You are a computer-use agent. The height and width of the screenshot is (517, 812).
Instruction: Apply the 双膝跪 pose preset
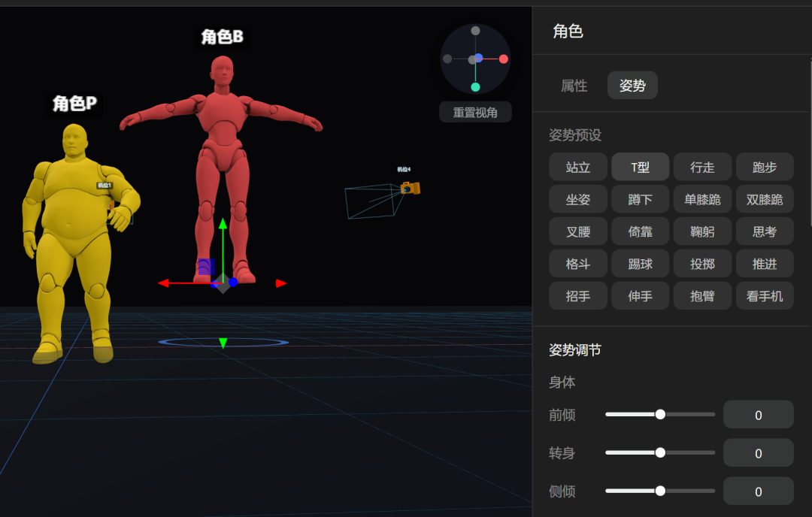pos(765,199)
